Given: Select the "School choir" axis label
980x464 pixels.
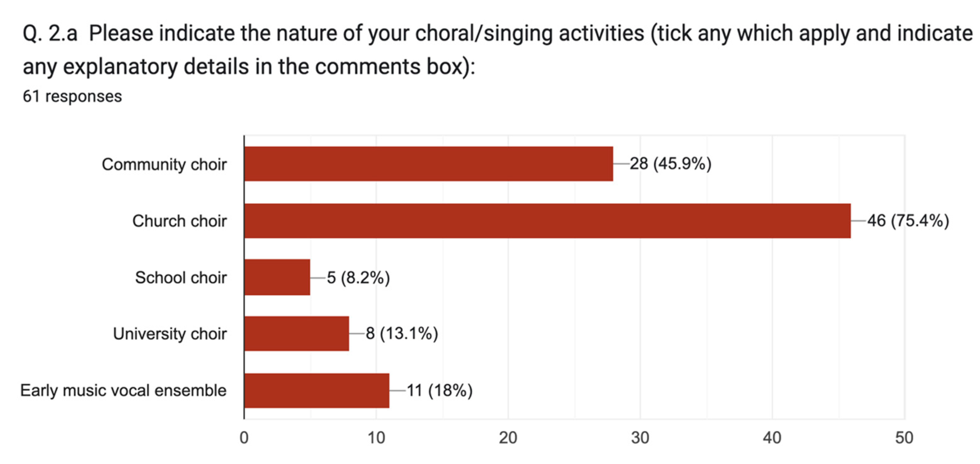Looking at the screenshot, I should [181, 277].
